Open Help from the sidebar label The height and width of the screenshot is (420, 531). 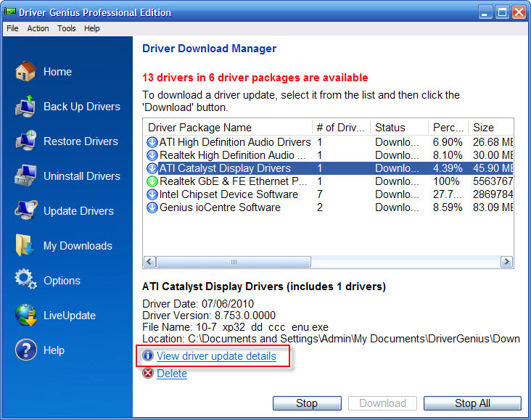click(54, 350)
